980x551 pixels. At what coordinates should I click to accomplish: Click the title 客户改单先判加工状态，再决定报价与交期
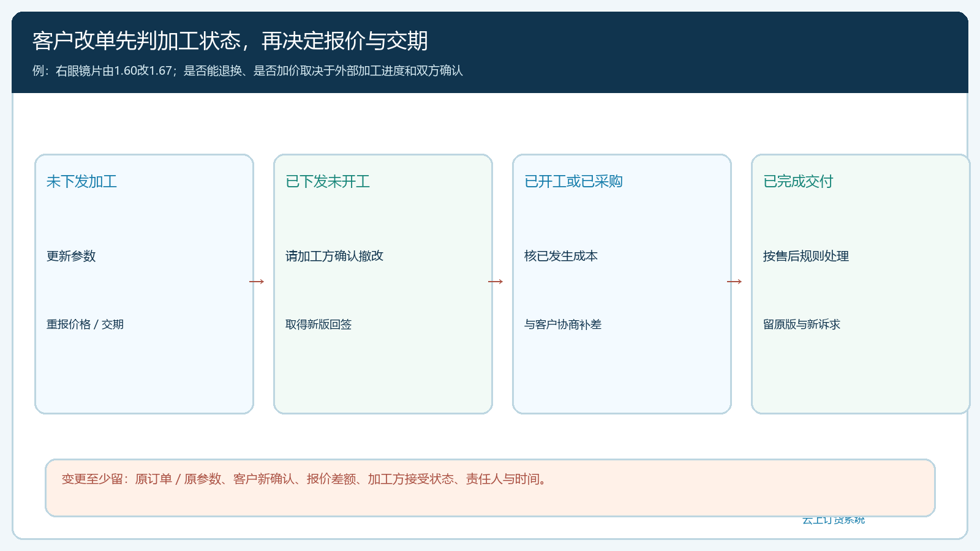click(230, 41)
